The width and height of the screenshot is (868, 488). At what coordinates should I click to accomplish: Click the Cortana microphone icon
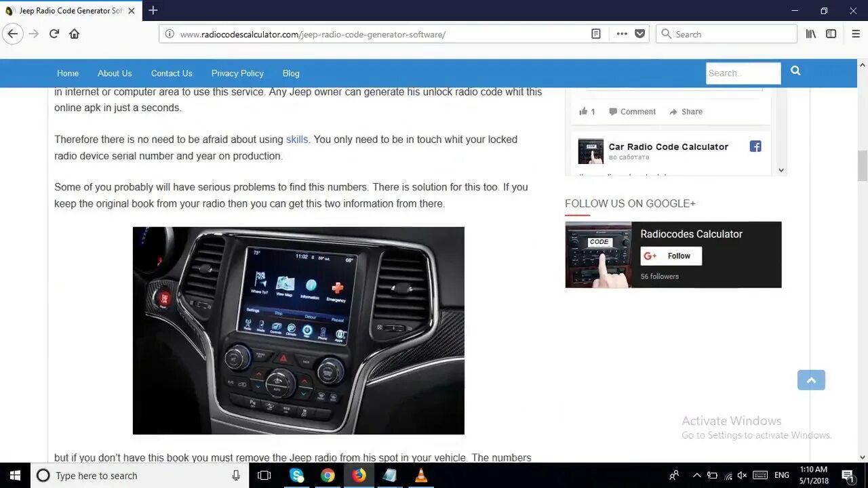(x=236, y=475)
